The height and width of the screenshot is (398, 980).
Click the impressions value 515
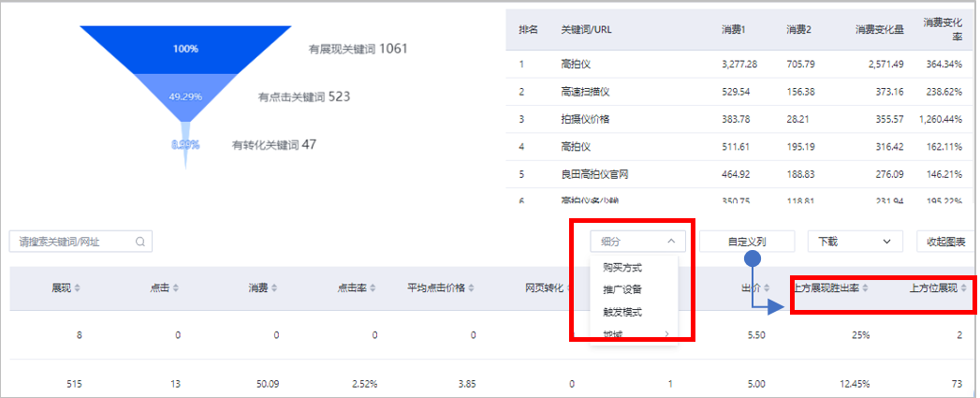[73, 383]
